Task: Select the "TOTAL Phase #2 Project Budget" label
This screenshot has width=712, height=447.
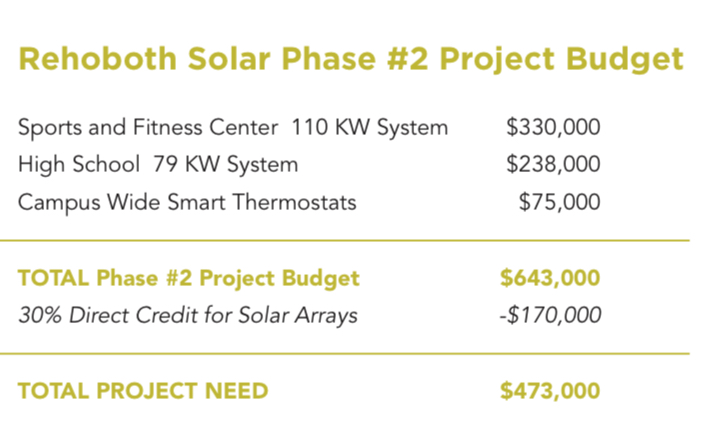Action: [x=189, y=278]
